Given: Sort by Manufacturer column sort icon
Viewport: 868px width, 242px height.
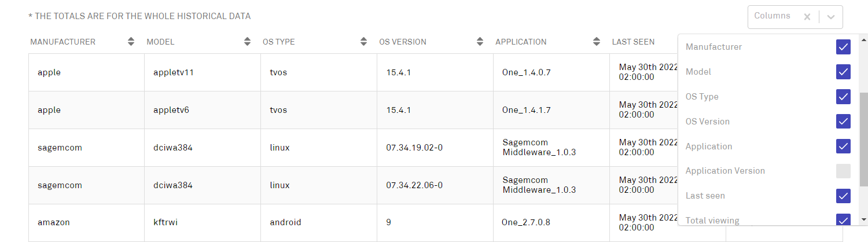Looking at the screenshot, I should [131, 42].
